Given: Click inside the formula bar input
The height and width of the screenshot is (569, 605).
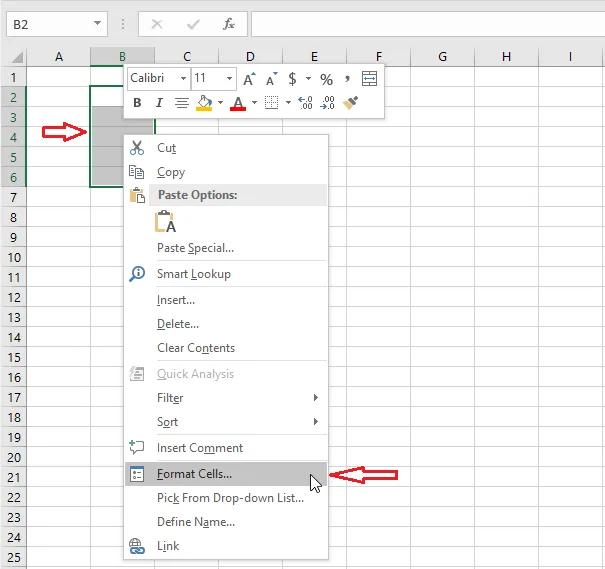Looking at the screenshot, I should (x=428, y=24).
